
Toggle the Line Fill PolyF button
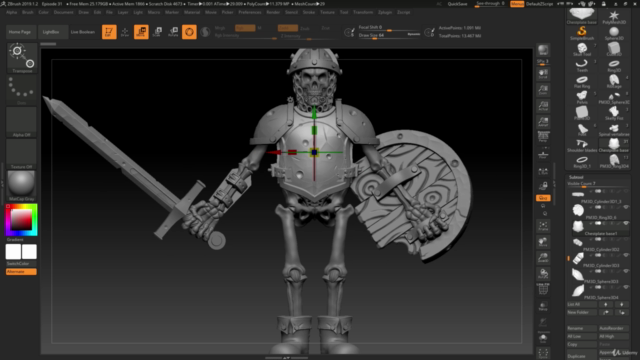543,289
